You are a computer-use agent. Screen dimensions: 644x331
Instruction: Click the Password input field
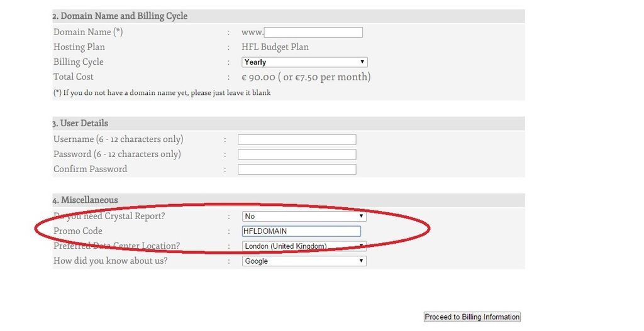pyautogui.click(x=297, y=155)
